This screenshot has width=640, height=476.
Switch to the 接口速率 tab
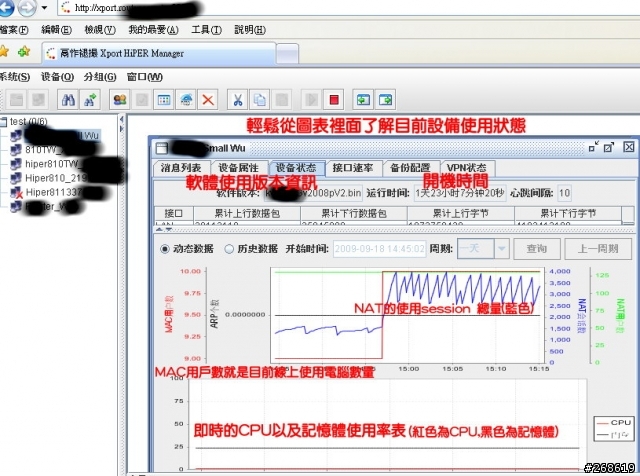[x=353, y=168]
